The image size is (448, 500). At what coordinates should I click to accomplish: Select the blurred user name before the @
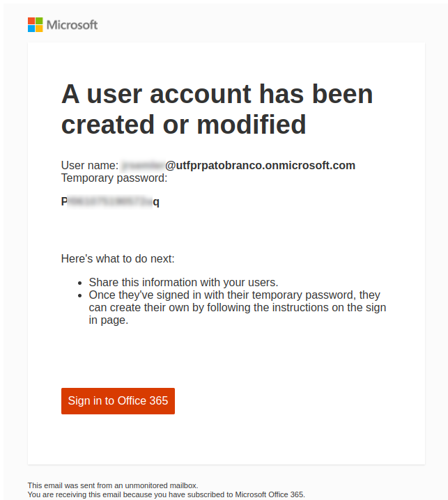[x=142, y=166]
